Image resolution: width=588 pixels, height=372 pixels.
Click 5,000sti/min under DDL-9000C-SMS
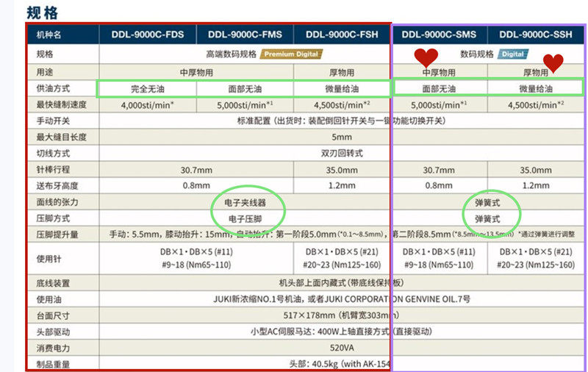pyautogui.click(x=439, y=105)
